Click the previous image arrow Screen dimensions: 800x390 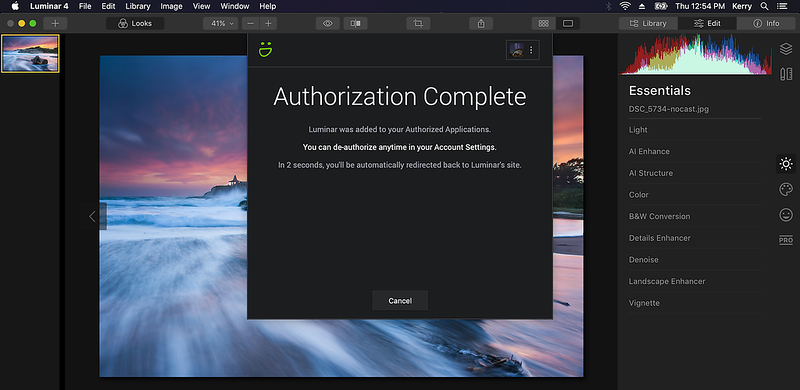click(x=92, y=216)
